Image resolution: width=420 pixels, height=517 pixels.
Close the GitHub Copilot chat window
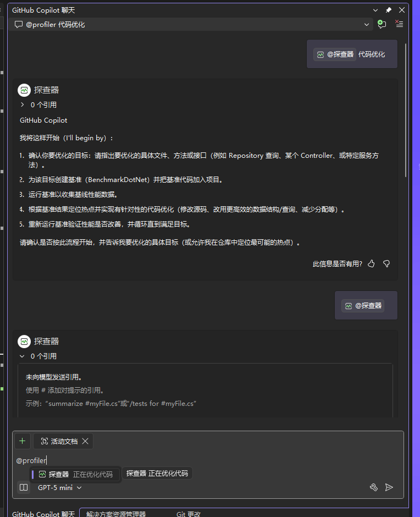(x=401, y=10)
